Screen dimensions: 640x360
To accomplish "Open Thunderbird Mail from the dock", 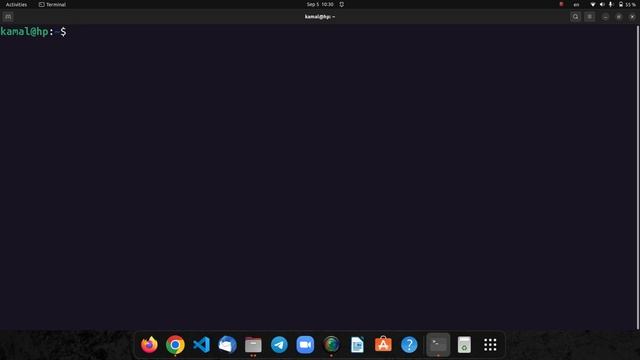I will pyautogui.click(x=227, y=345).
